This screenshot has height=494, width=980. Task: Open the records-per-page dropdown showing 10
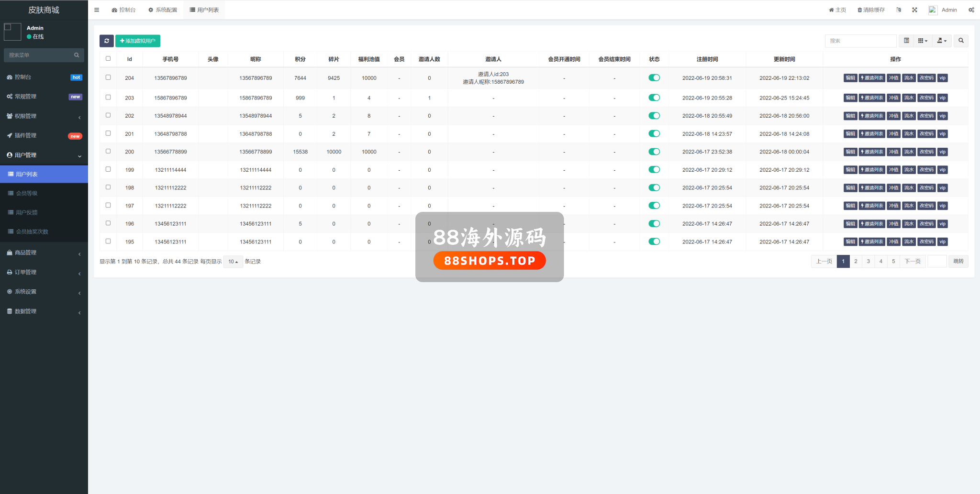(x=233, y=262)
